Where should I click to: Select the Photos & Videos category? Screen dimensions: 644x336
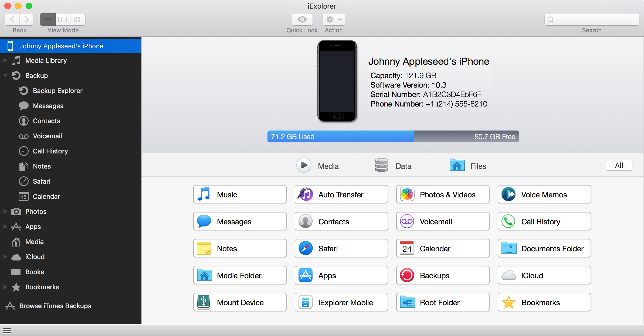coord(443,194)
